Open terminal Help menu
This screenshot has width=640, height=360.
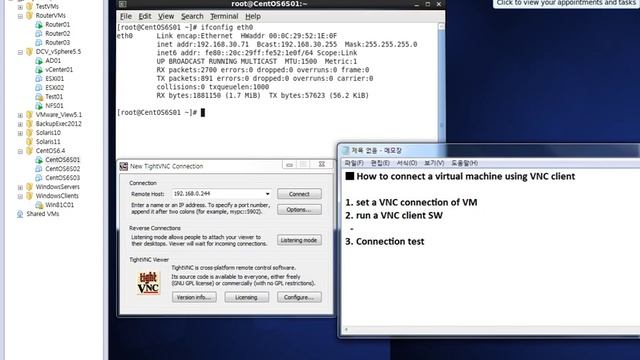[x=253, y=16]
